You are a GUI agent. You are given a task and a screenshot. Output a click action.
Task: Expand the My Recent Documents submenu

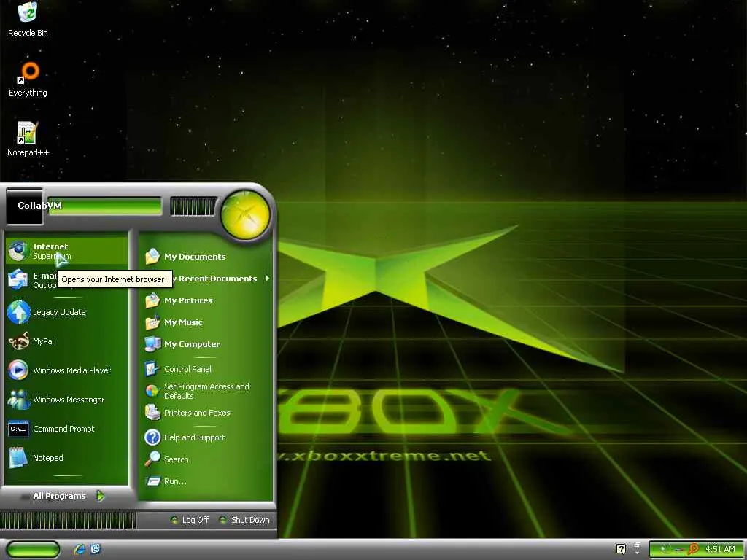206,279
